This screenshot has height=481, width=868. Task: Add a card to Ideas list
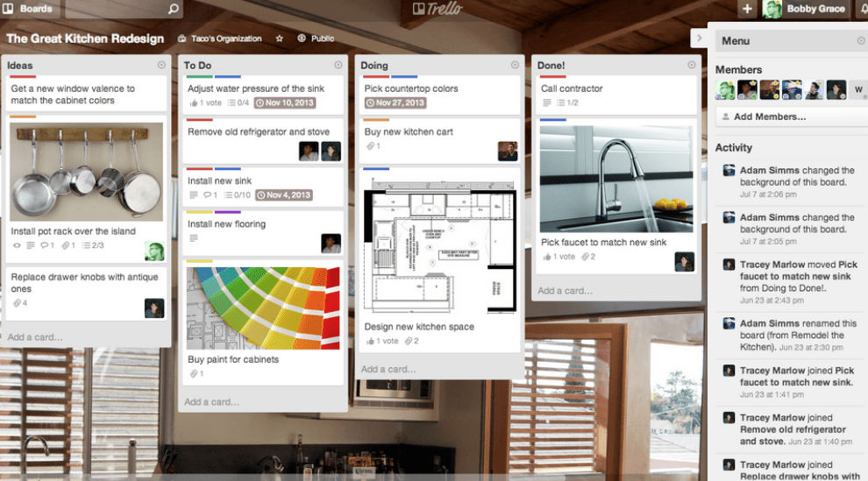35,336
